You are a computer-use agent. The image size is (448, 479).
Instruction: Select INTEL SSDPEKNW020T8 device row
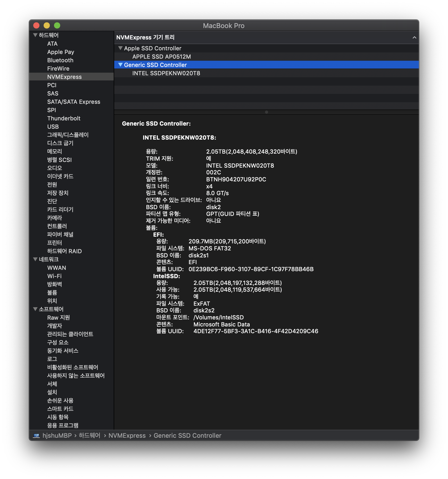(266, 73)
